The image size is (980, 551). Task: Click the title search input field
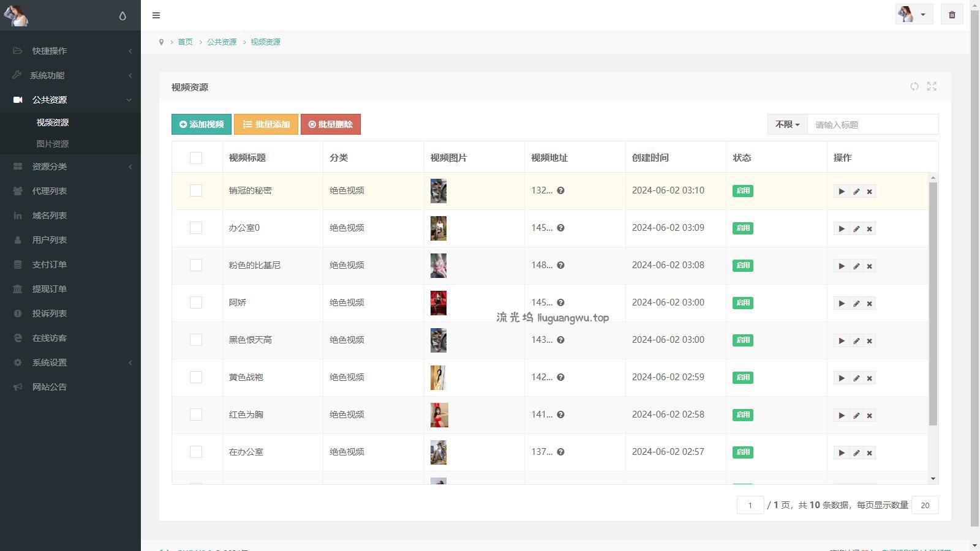(x=872, y=125)
